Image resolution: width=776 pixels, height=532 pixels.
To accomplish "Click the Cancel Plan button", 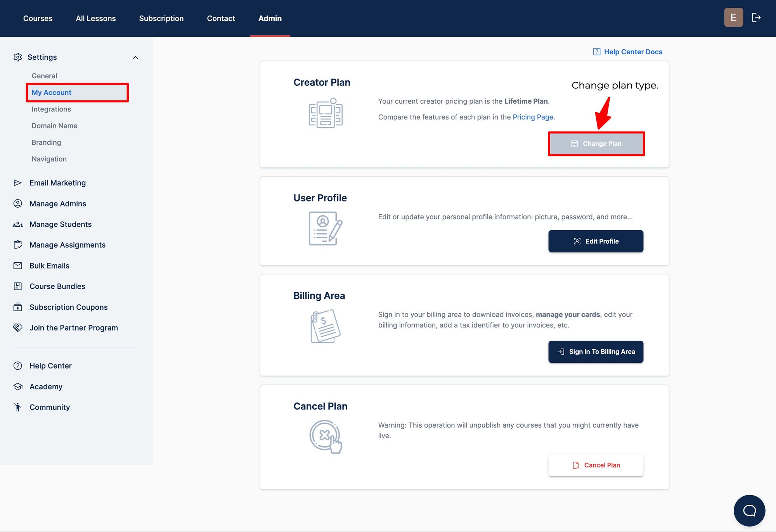I will 596,465.
